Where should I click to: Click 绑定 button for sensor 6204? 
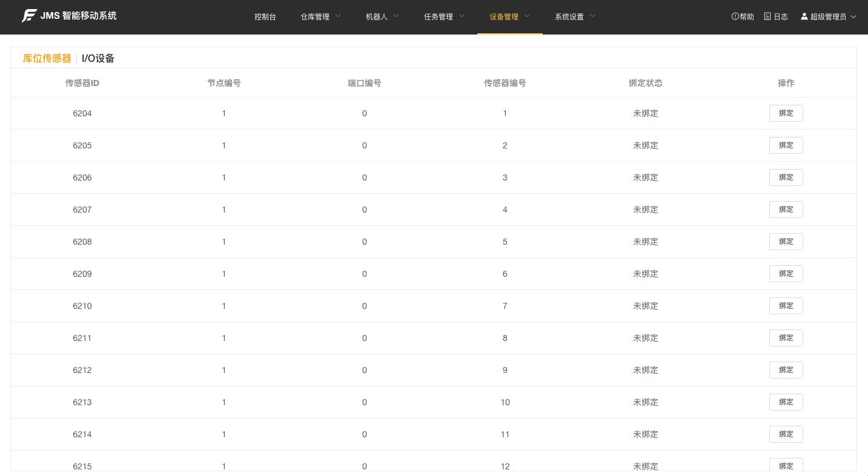pyautogui.click(x=786, y=113)
